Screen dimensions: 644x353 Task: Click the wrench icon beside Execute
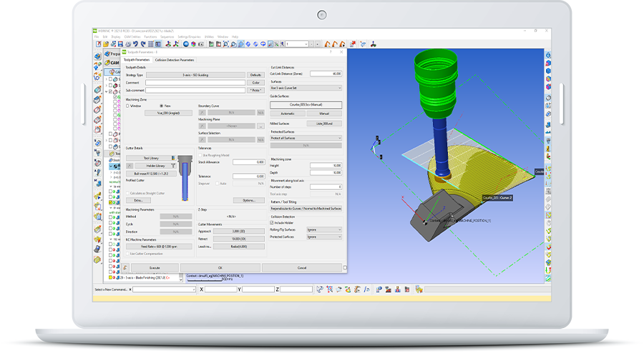(125, 268)
